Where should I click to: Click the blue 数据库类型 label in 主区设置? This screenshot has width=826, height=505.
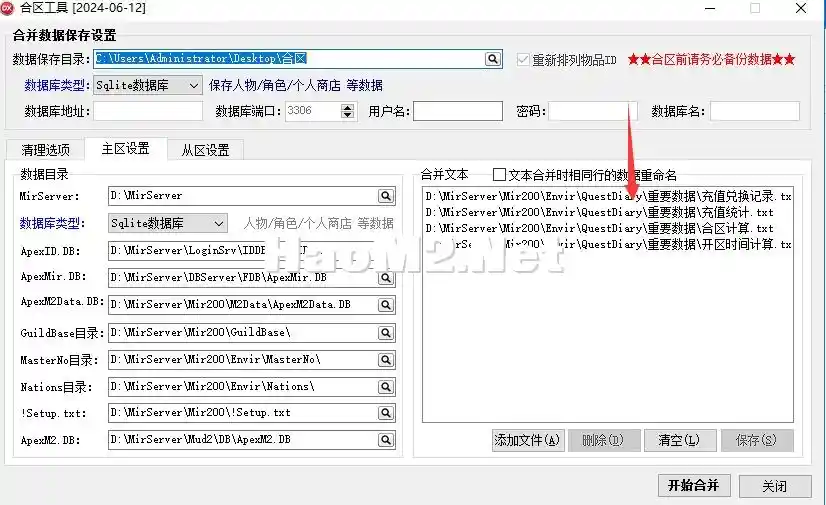pos(50,223)
